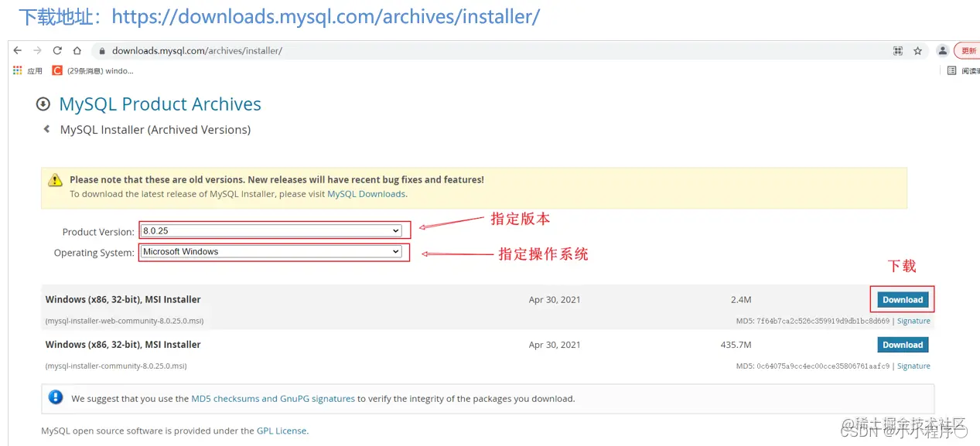980x446 pixels.
Task: Reload the page with refresh icon
Action: pos(57,50)
